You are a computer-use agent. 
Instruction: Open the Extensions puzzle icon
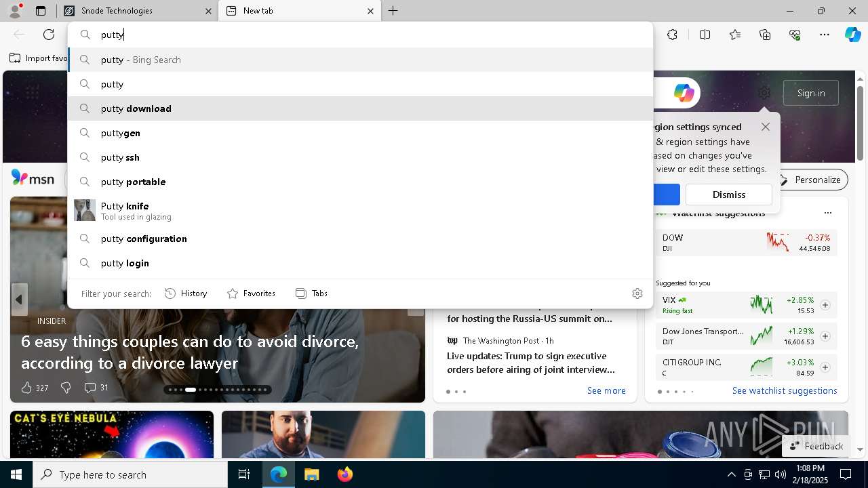(x=672, y=35)
